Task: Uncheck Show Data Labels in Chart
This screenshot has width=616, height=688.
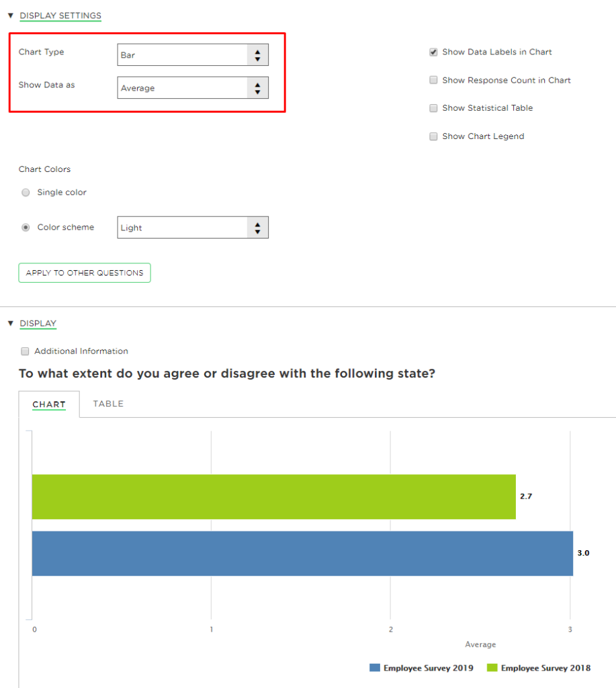Action: pyautogui.click(x=433, y=52)
